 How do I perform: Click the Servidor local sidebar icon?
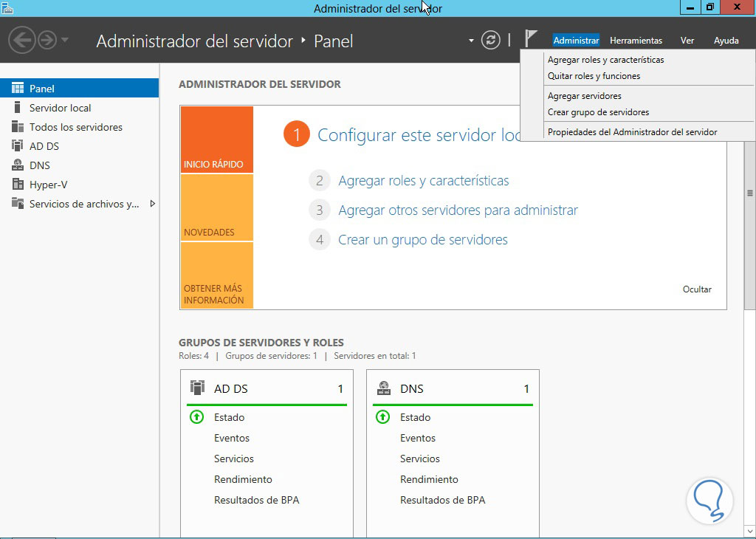18,107
